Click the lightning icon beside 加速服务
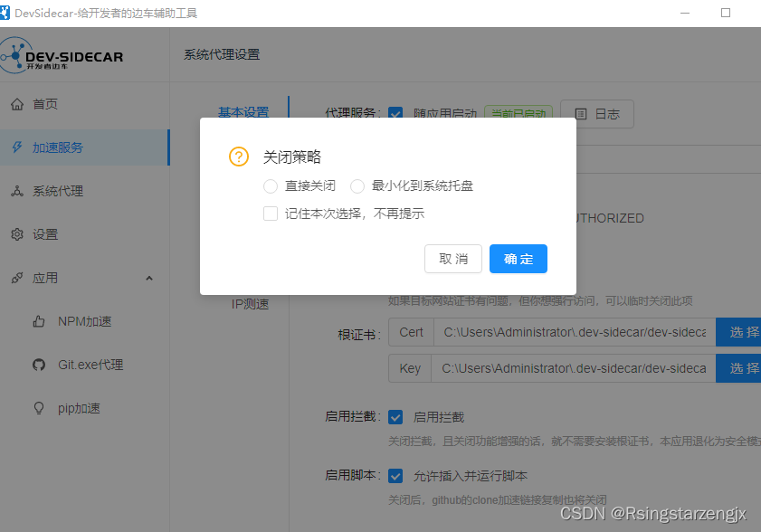The width and height of the screenshot is (761, 532). tap(17, 147)
